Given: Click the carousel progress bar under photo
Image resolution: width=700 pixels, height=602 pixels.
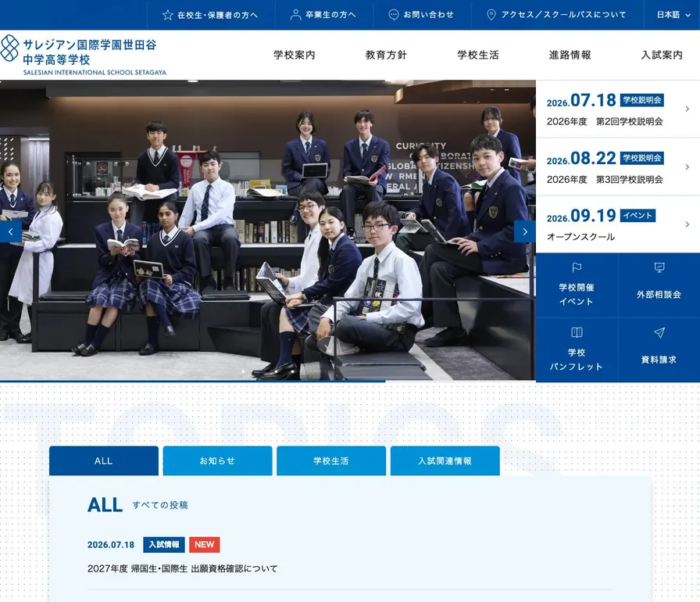Looking at the screenshot, I should (268, 381).
